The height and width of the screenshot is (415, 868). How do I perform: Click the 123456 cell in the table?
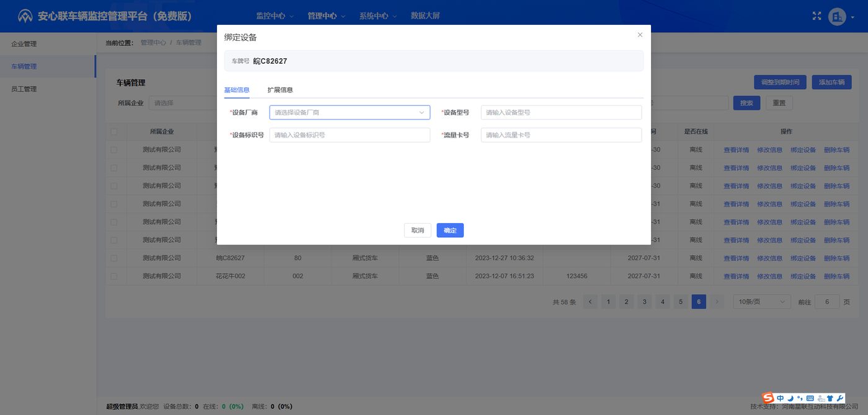tap(577, 276)
